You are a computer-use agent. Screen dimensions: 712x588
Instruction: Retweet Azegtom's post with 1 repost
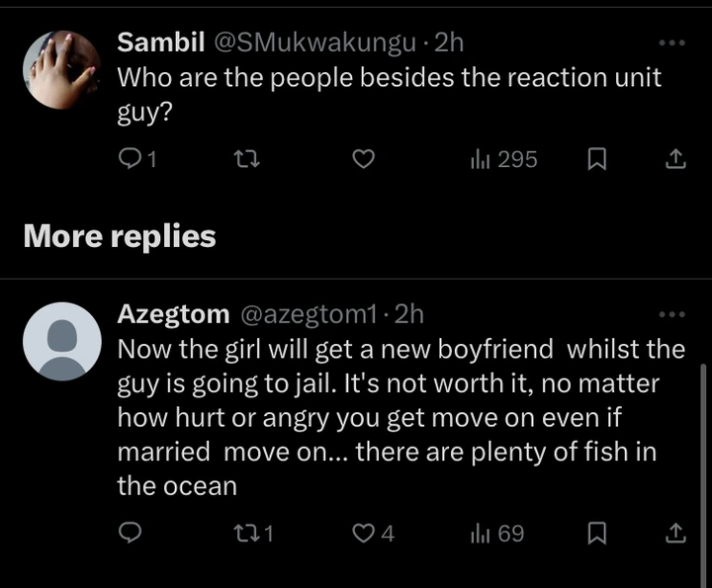tap(253, 533)
